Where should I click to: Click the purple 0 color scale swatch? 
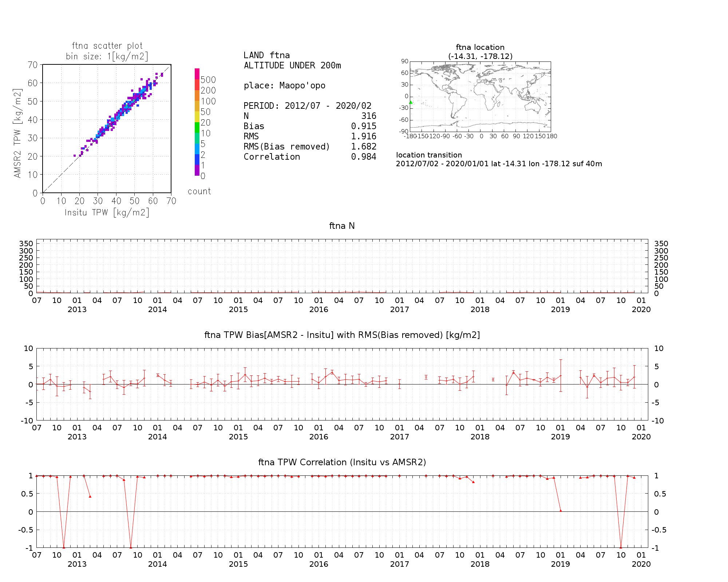[197, 170]
